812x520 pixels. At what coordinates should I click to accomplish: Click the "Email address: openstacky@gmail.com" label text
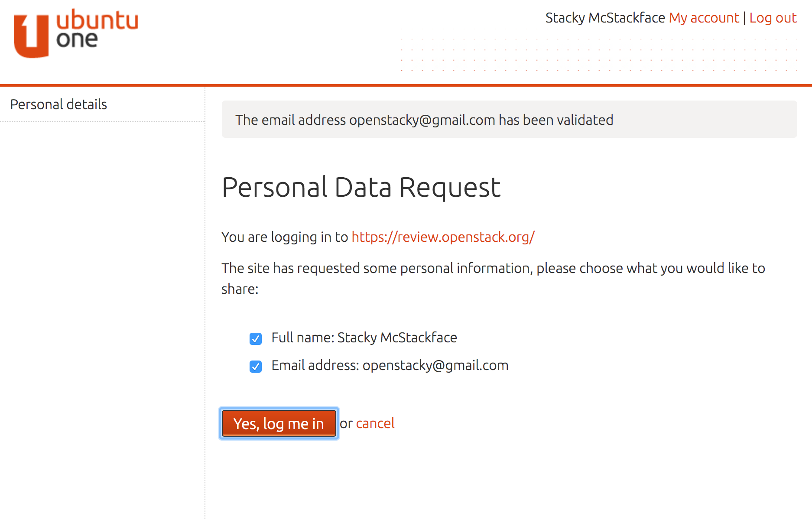pyautogui.click(x=390, y=365)
